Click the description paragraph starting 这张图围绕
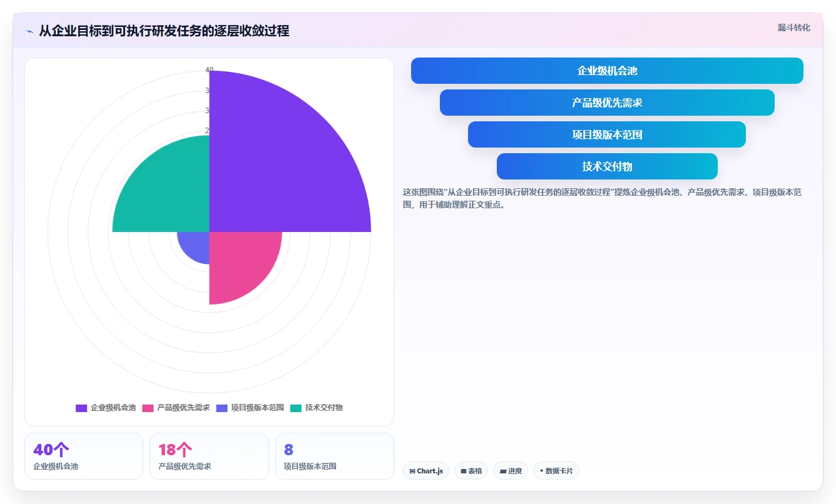 coord(603,198)
